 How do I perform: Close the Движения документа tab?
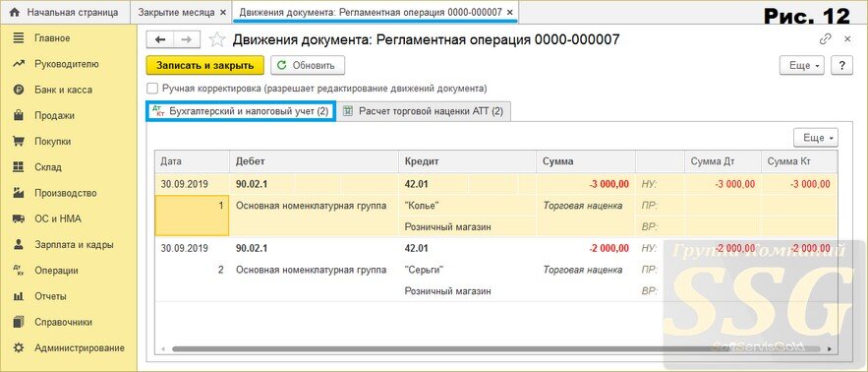click(510, 12)
